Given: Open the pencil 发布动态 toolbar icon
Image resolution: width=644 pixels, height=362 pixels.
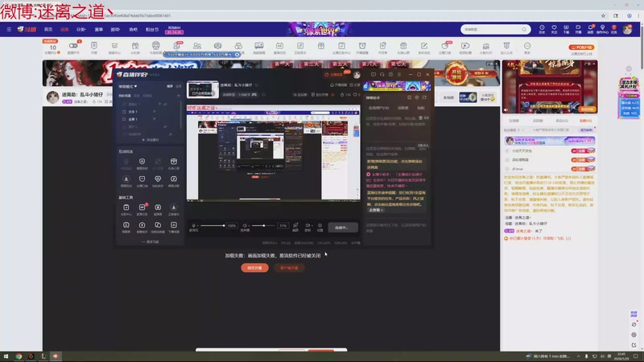Looking at the screenshot, I should pyautogui.click(x=424, y=47).
